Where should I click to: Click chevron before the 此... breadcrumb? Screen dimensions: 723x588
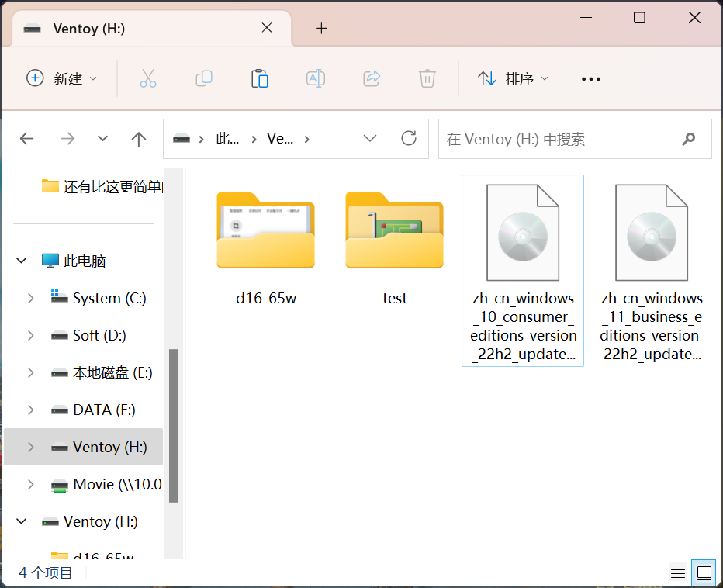tap(202, 139)
